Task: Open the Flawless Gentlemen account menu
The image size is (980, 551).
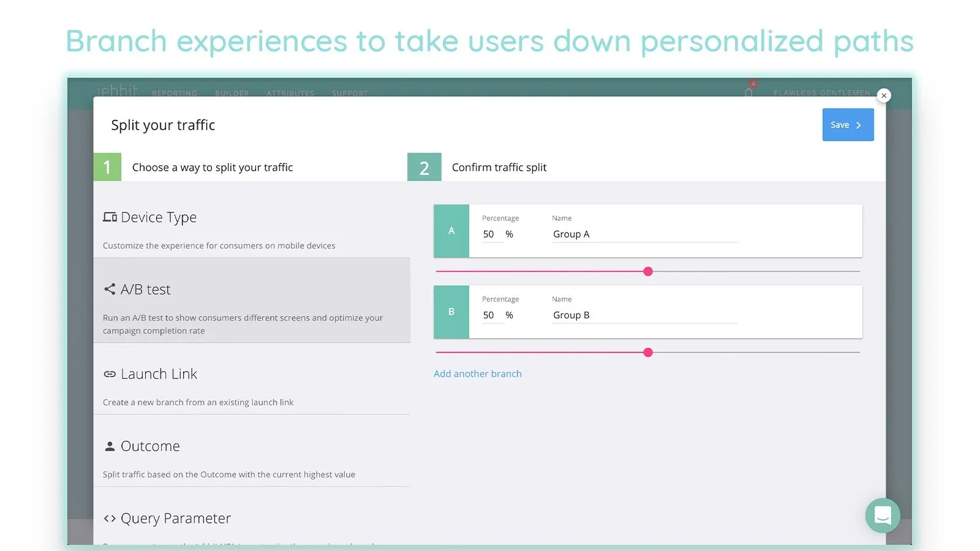Action: 822,93
